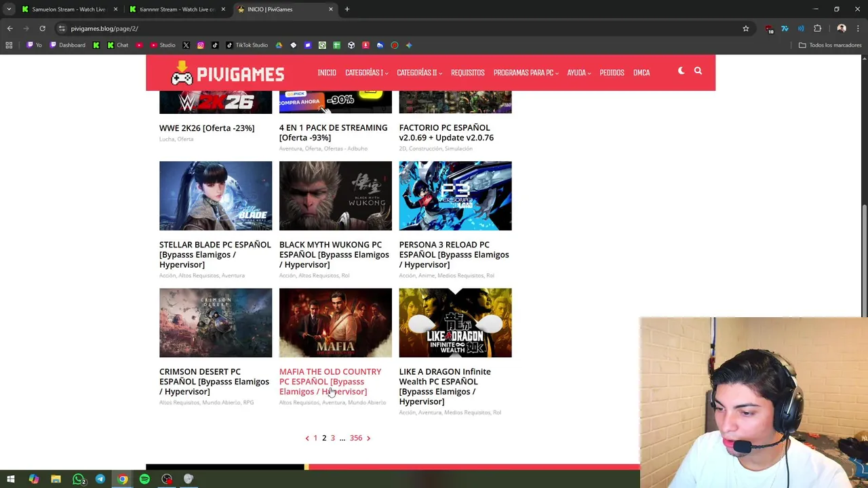Switch to the tiannnrr Stream browser tab

coord(176,9)
